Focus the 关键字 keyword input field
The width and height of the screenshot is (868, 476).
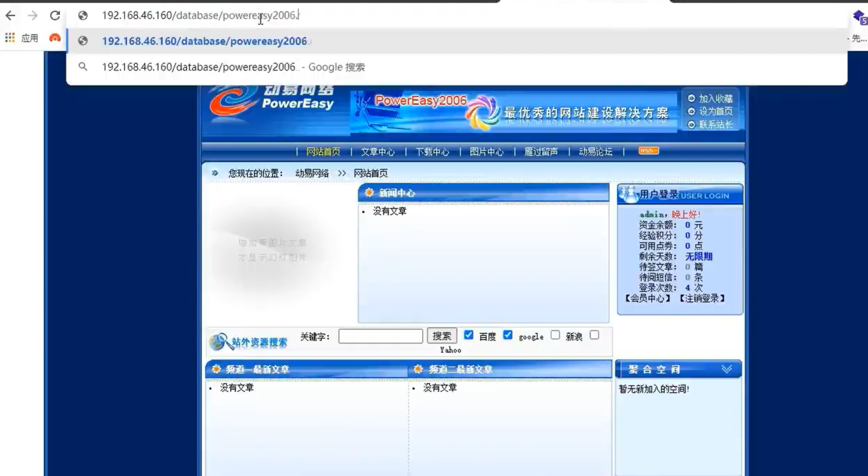[x=380, y=336]
